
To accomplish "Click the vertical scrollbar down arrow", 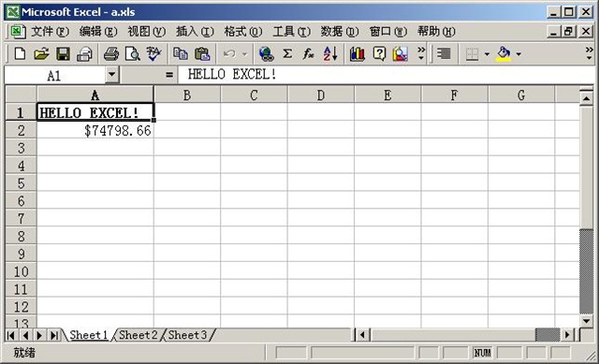I will point(586,320).
